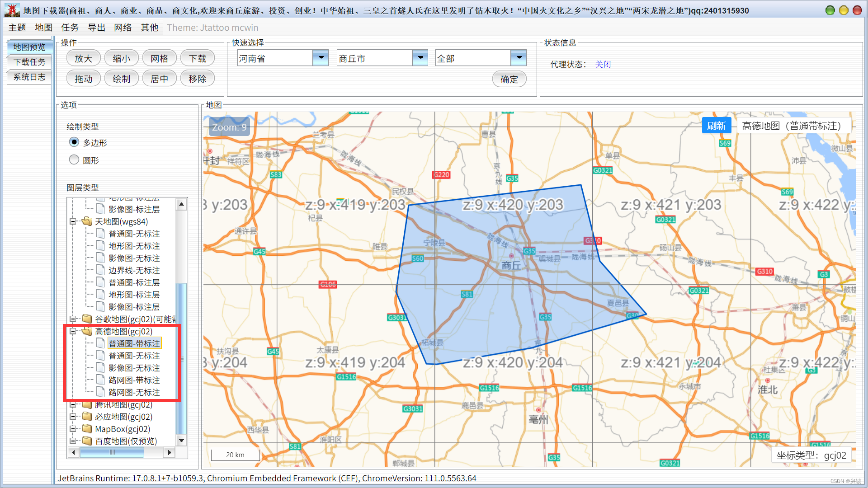Select file icon next to 路网图-带标注
This screenshot has width=868, height=488.
101,380
